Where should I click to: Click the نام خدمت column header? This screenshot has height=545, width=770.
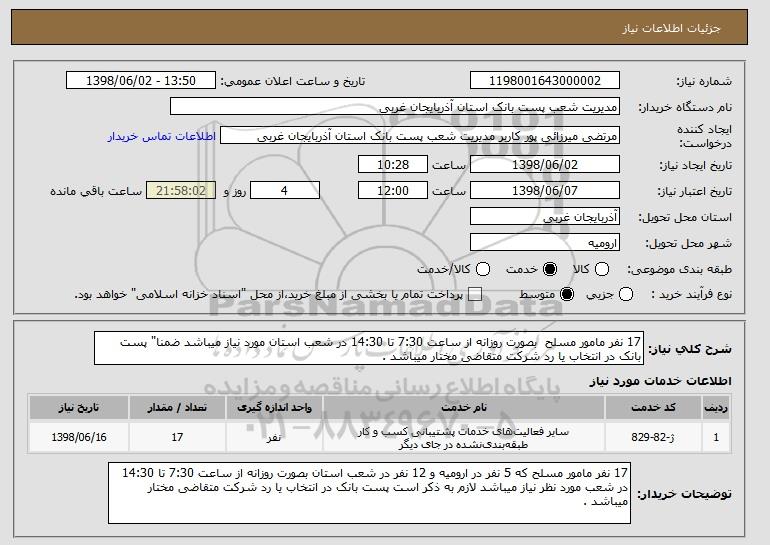pos(464,407)
